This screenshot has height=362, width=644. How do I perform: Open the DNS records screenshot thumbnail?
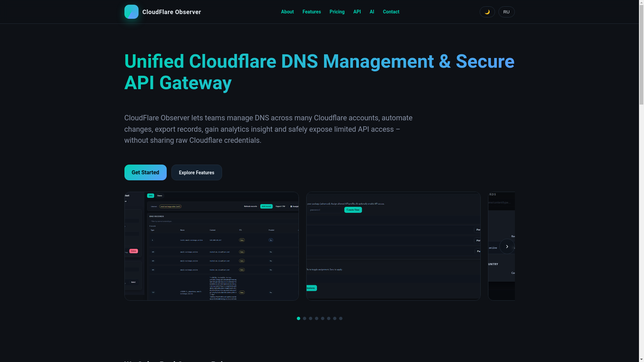[211, 246]
